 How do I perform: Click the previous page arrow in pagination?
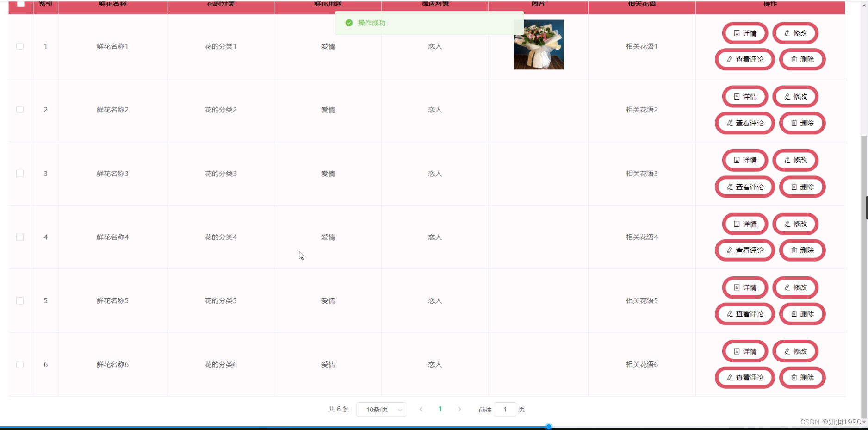tap(421, 409)
